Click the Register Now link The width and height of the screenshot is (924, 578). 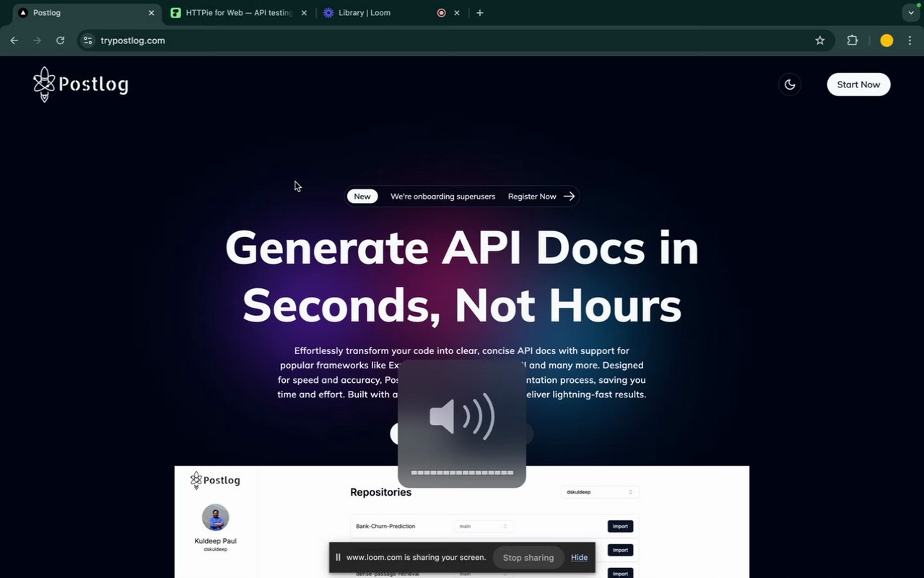pyautogui.click(x=532, y=197)
